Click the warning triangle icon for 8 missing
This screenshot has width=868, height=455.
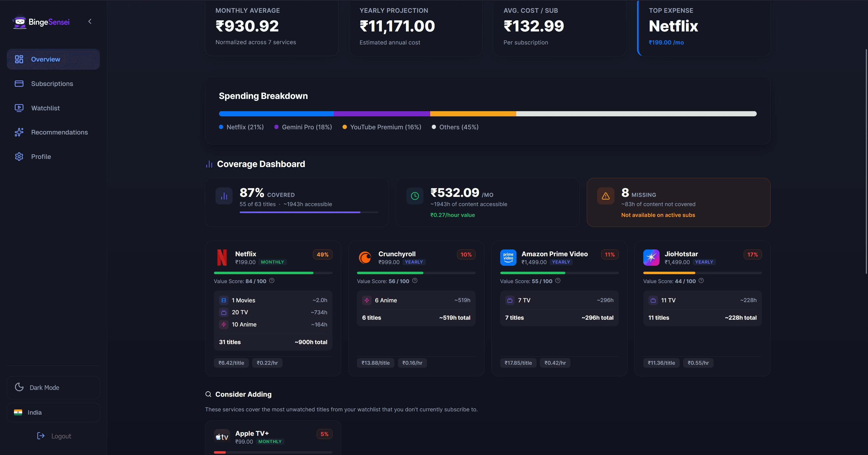pos(606,196)
